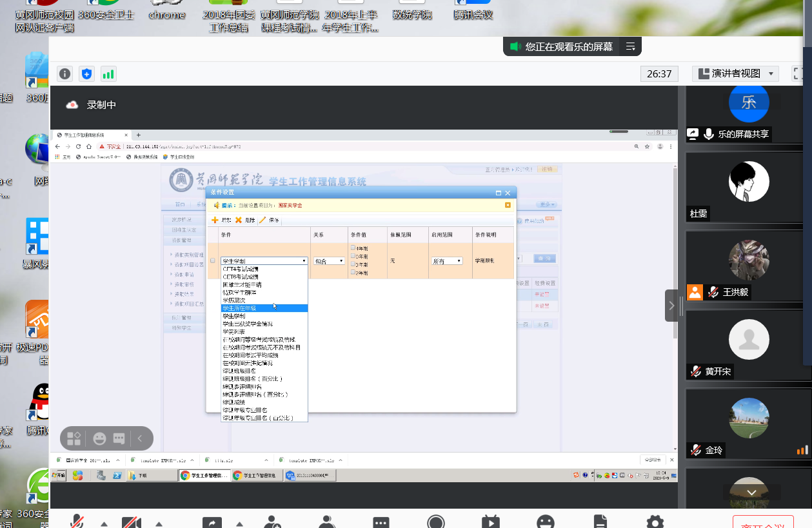
Task: Add a condition with the plus button
Action: [x=221, y=220]
